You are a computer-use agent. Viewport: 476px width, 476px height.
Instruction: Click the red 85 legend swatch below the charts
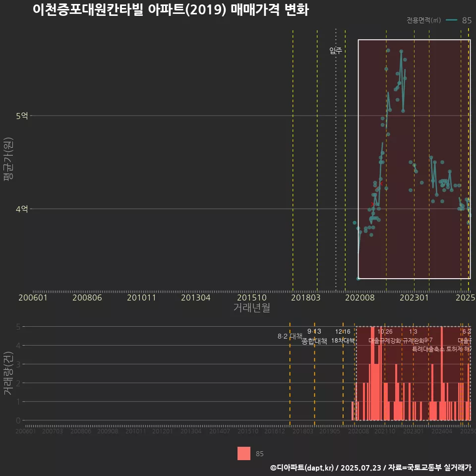[244, 453]
